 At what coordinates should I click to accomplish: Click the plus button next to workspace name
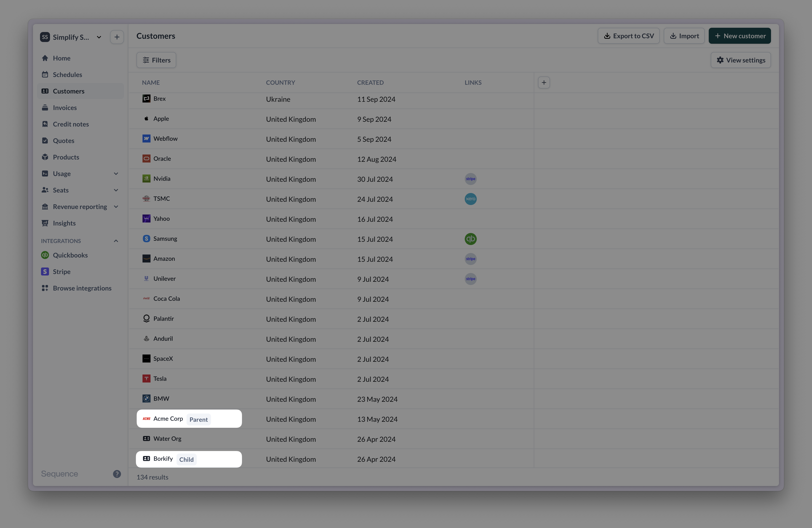click(x=117, y=37)
